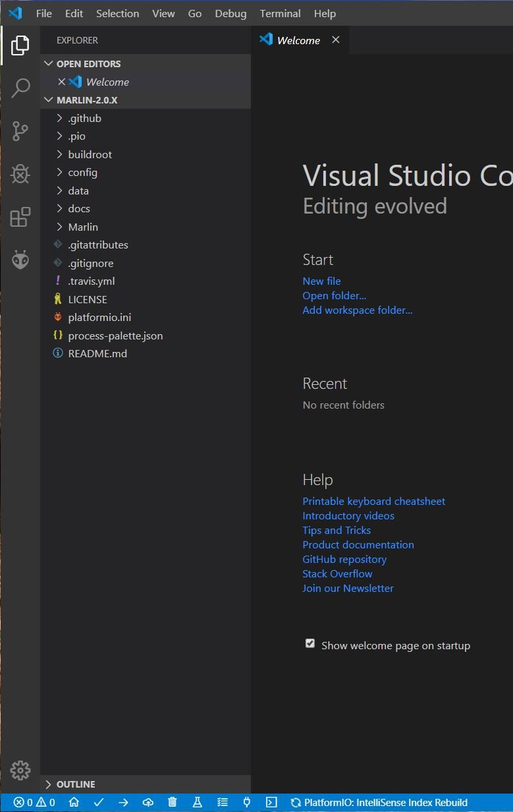Open the Manage gear settings icon

(20, 770)
